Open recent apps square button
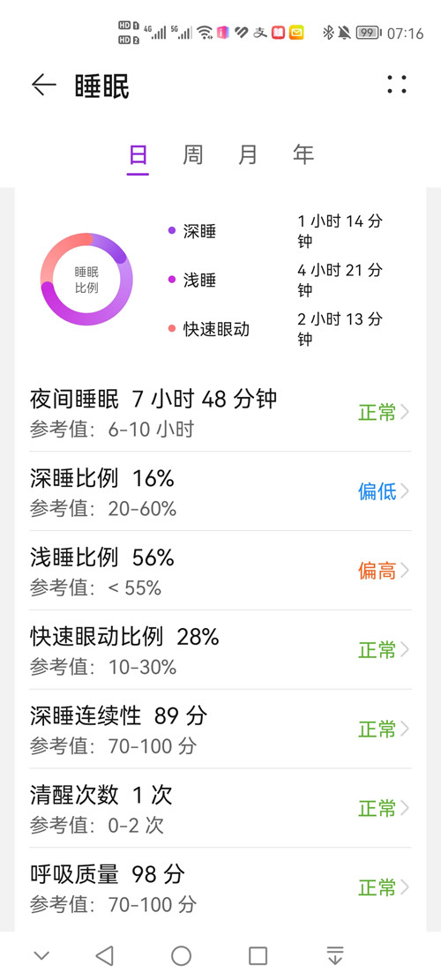441x980 pixels. point(258,955)
